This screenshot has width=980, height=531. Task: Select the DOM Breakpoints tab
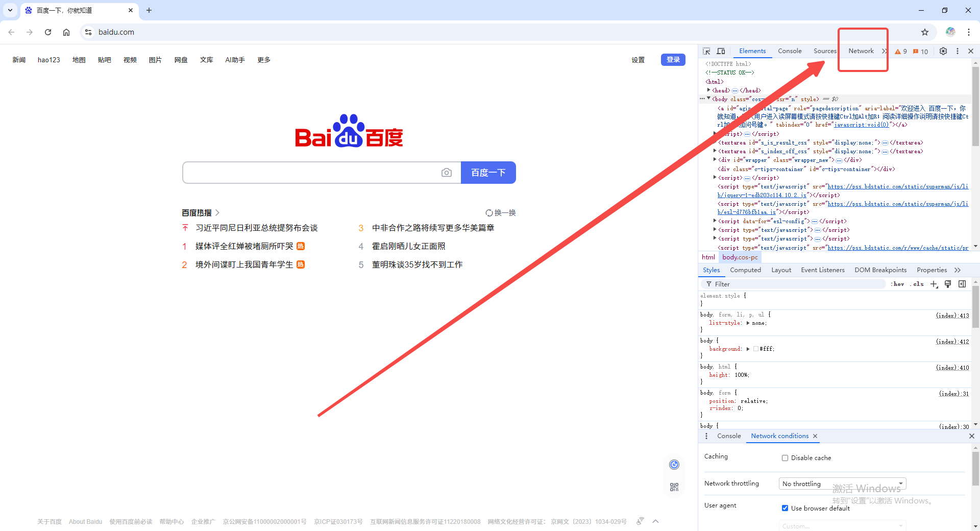click(880, 270)
